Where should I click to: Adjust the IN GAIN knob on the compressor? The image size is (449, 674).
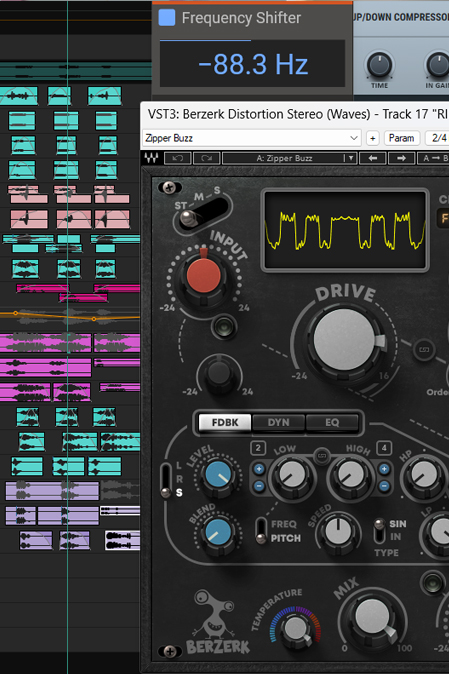tap(437, 65)
